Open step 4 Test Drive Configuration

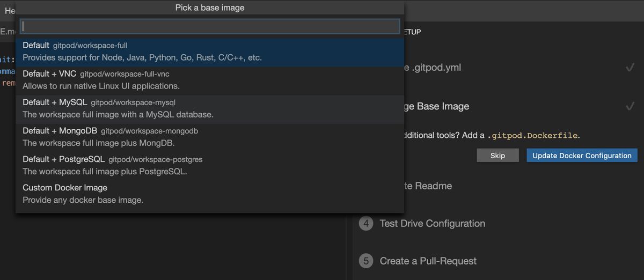tap(432, 224)
